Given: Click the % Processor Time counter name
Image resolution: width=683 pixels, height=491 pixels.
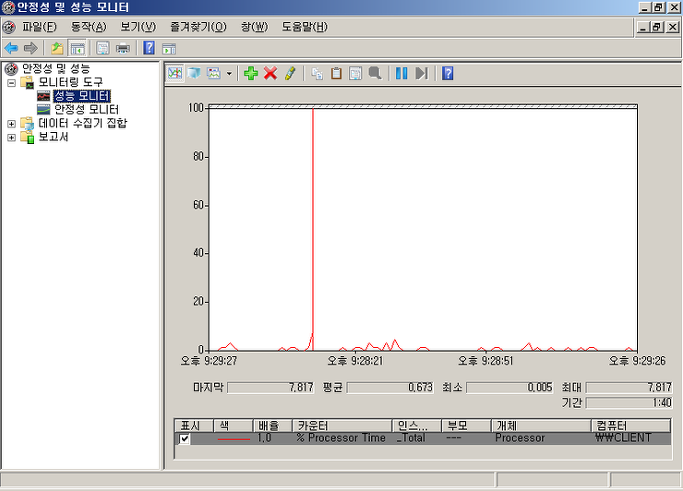Looking at the screenshot, I should (x=341, y=438).
